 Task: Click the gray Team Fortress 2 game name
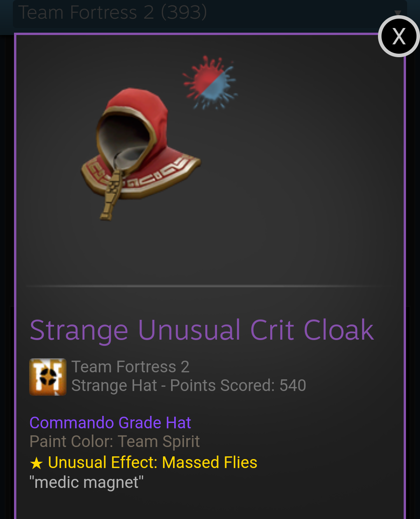click(x=130, y=366)
